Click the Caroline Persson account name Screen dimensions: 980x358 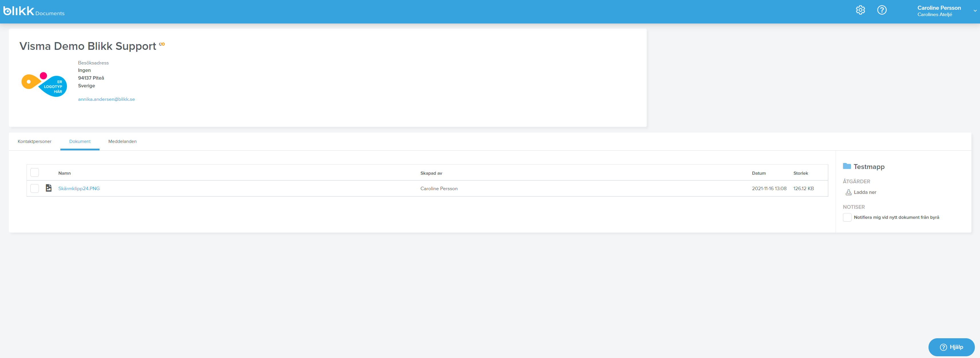pos(939,8)
